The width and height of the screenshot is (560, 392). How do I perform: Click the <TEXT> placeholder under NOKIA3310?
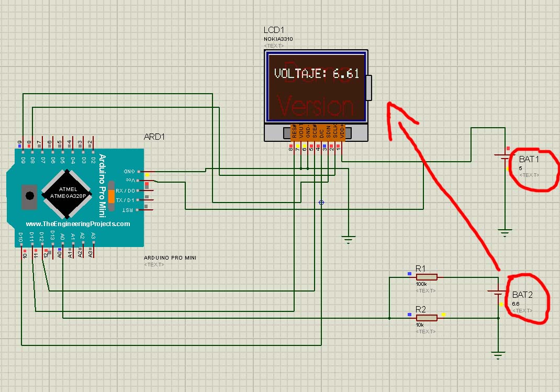(274, 46)
